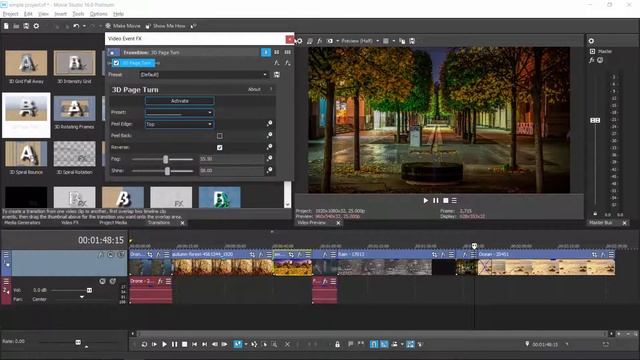The width and height of the screenshot is (640, 360).
Task: Mute audio track 2
Action: pyautogui.click(x=102, y=281)
